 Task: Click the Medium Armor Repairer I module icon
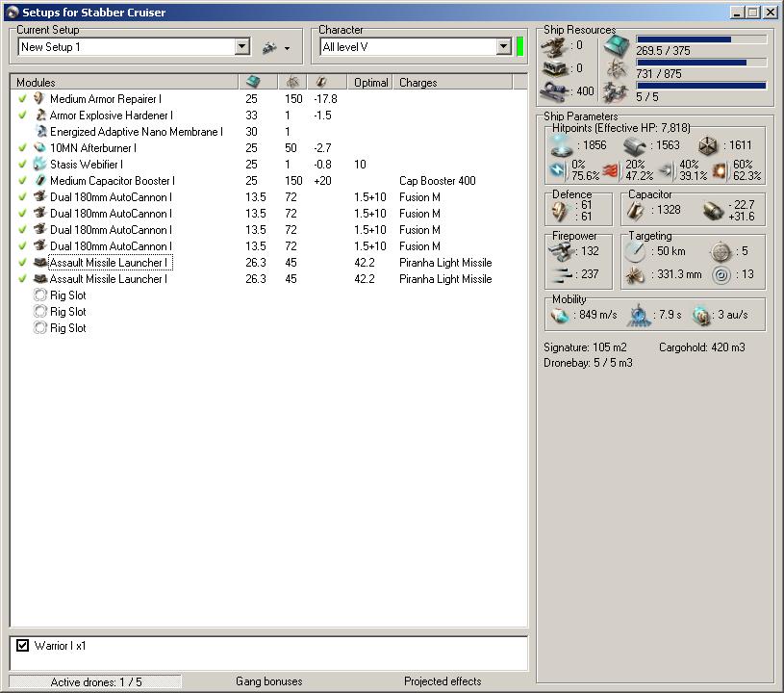click(x=39, y=98)
